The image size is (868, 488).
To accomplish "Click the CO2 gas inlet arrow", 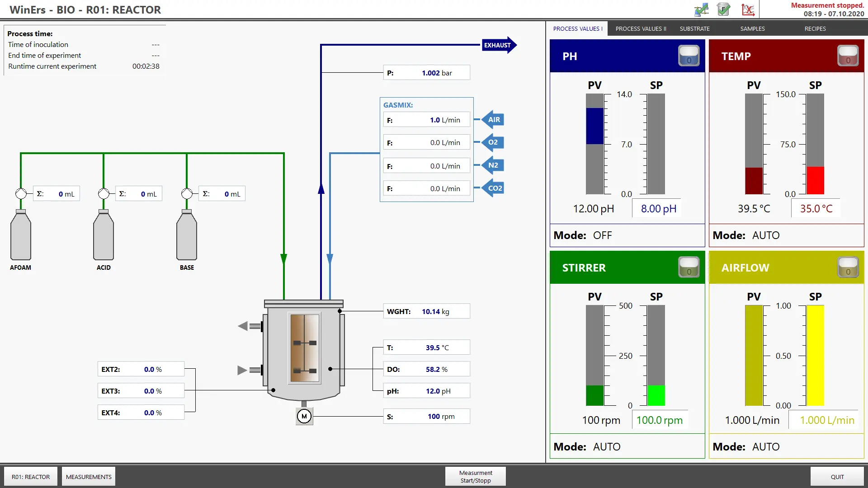I will tap(493, 188).
